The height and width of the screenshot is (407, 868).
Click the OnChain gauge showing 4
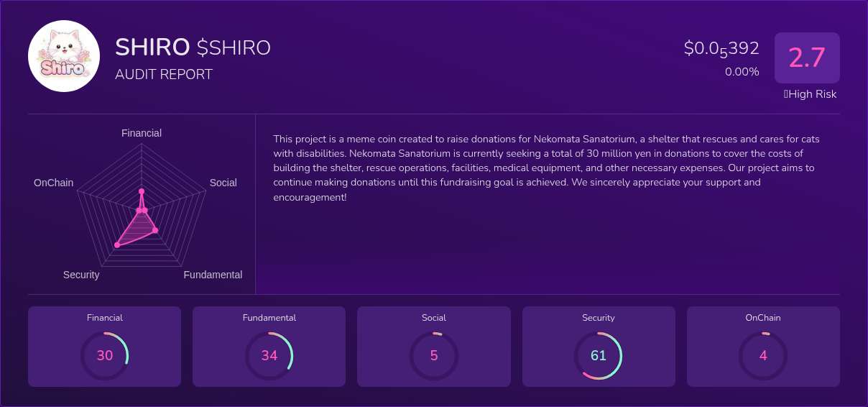tap(763, 355)
